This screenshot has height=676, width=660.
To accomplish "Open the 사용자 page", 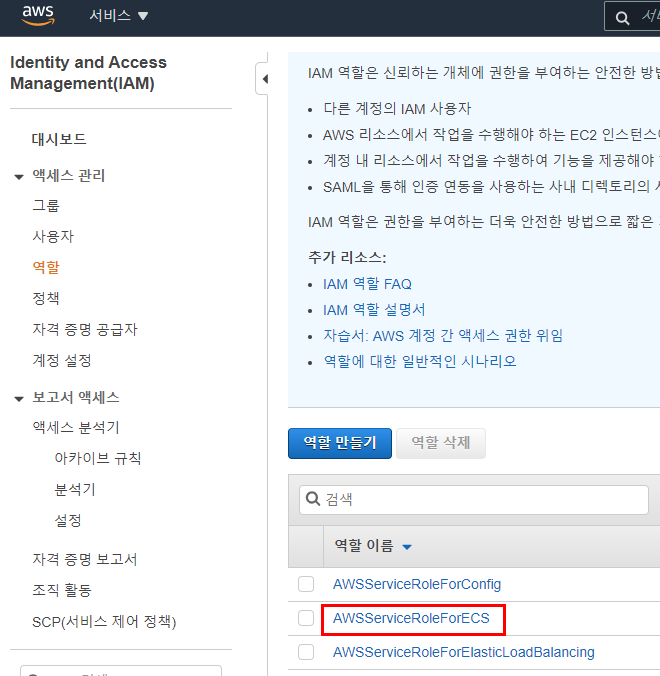I will point(53,236).
